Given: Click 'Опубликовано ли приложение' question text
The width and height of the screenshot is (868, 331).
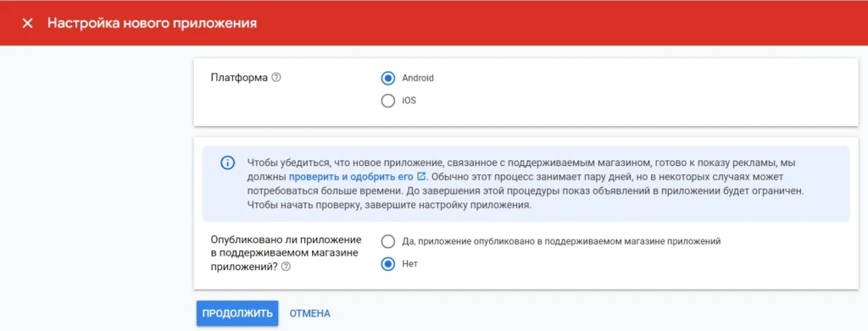Looking at the screenshot, I should tap(287, 253).
